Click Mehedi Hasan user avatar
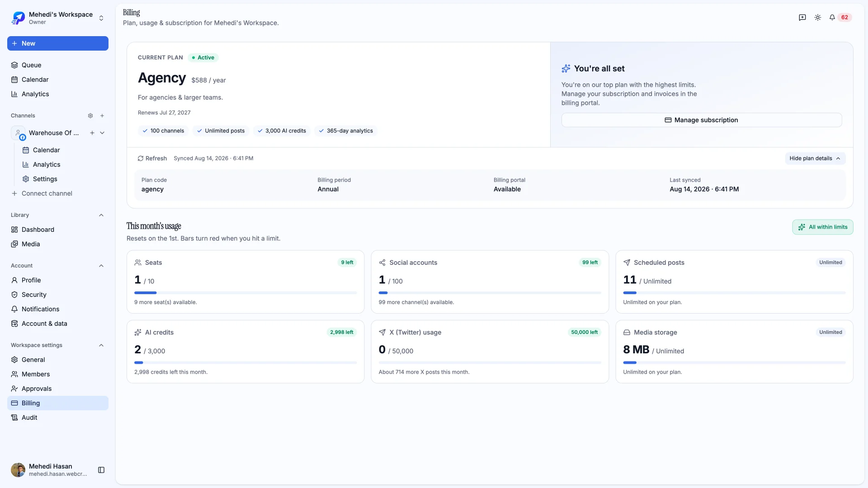The height and width of the screenshot is (488, 868). 18,470
